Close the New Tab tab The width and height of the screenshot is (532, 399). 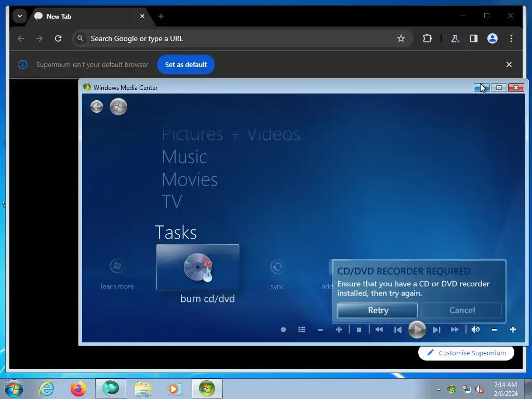[x=142, y=16]
